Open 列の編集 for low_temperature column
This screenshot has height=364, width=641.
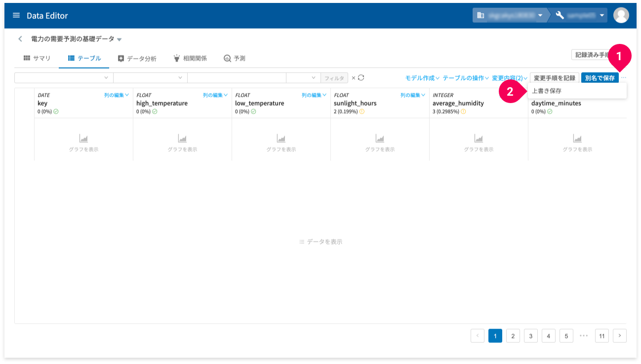pos(314,95)
